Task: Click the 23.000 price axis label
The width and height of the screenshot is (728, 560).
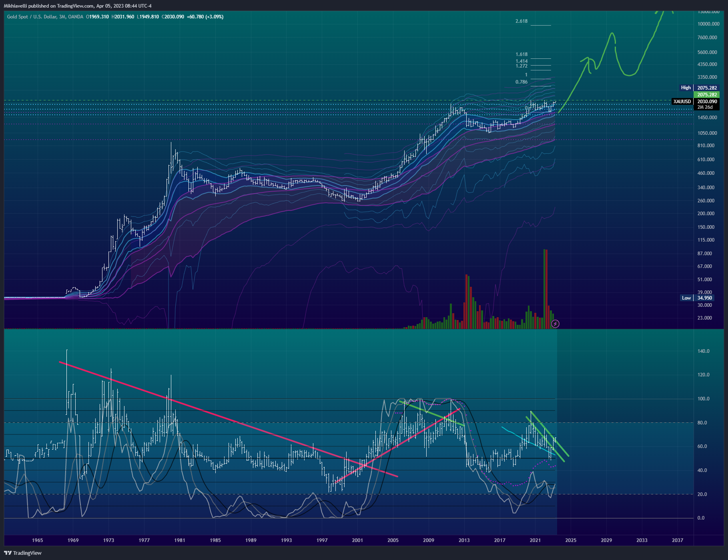Action: point(705,318)
